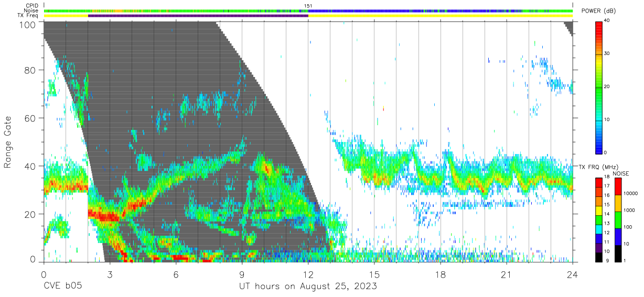This screenshot has height=297, width=644.
Task: Click the 9 tick on the UT hours axis
Action: point(242,274)
